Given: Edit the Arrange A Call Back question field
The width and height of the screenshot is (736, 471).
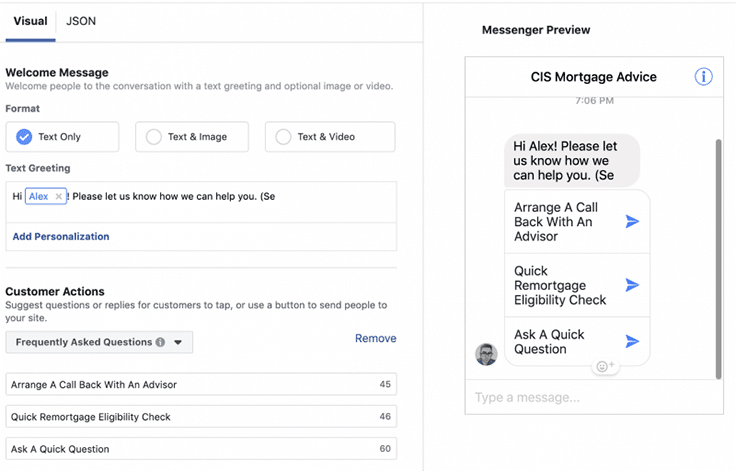Looking at the screenshot, I should coord(190,385).
